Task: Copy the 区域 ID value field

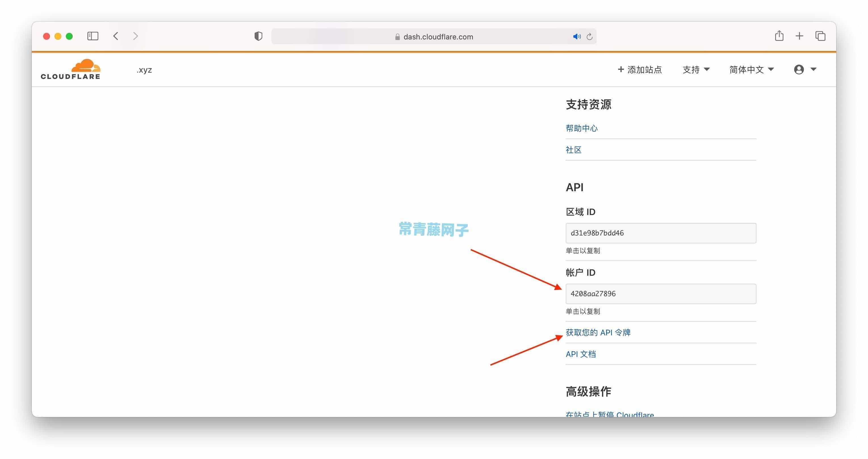Action: pos(661,233)
